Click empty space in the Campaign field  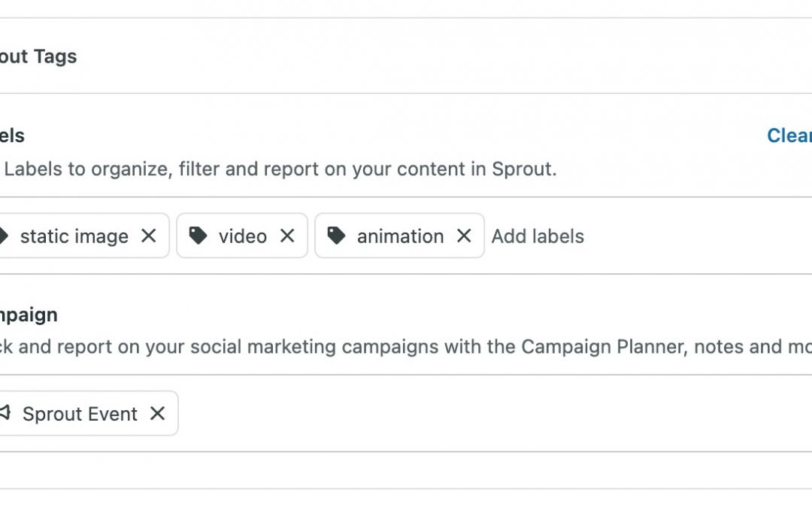point(489,413)
